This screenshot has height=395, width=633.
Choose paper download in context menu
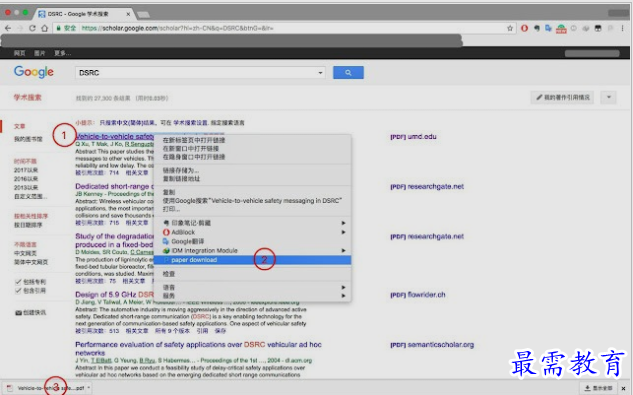click(252, 260)
